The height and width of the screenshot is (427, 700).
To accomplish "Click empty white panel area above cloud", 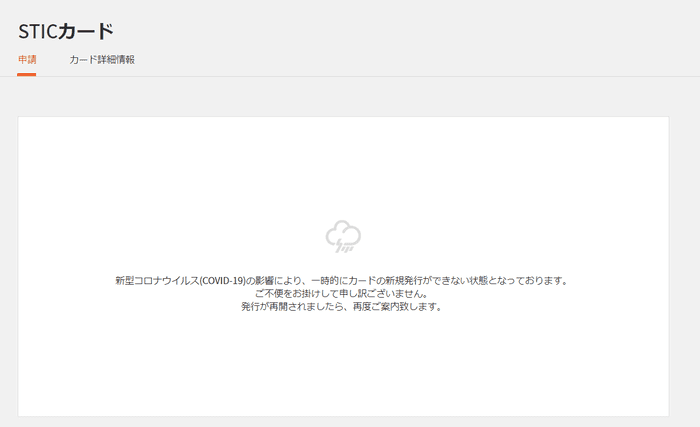I will tap(342, 165).
